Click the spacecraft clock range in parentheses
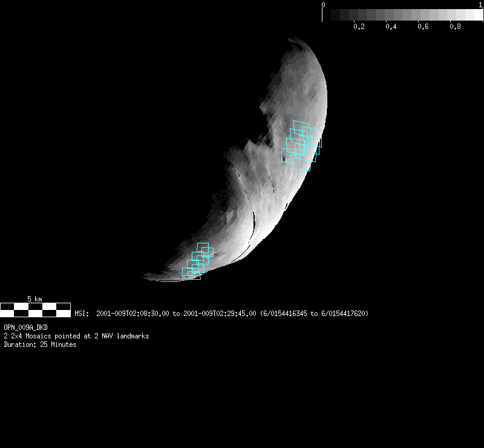This screenshot has height=448, width=484. point(314,314)
